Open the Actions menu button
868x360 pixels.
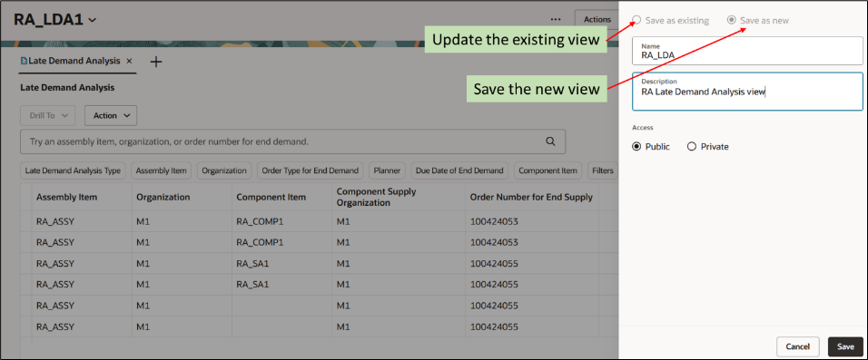(x=597, y=19)
